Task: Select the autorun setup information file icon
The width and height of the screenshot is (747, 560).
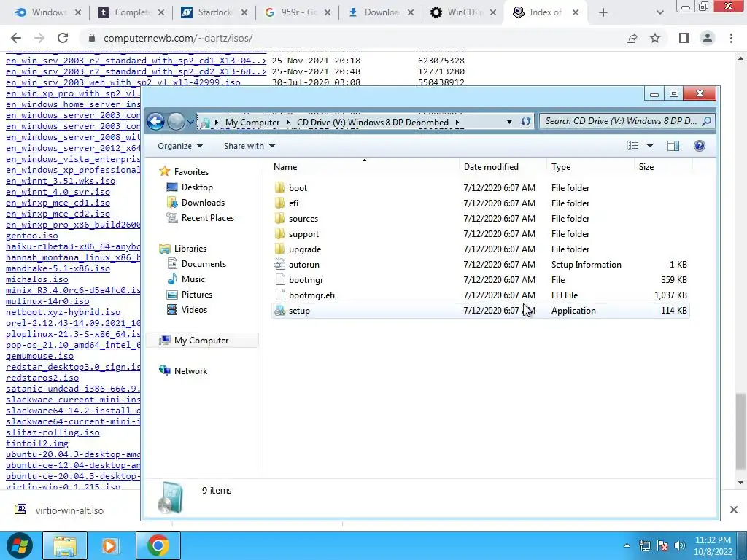Action: [x=279, y=264]
